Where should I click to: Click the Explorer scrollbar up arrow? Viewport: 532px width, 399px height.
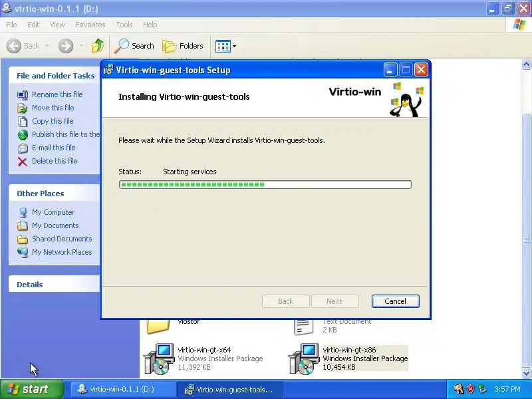click(526, 64)
